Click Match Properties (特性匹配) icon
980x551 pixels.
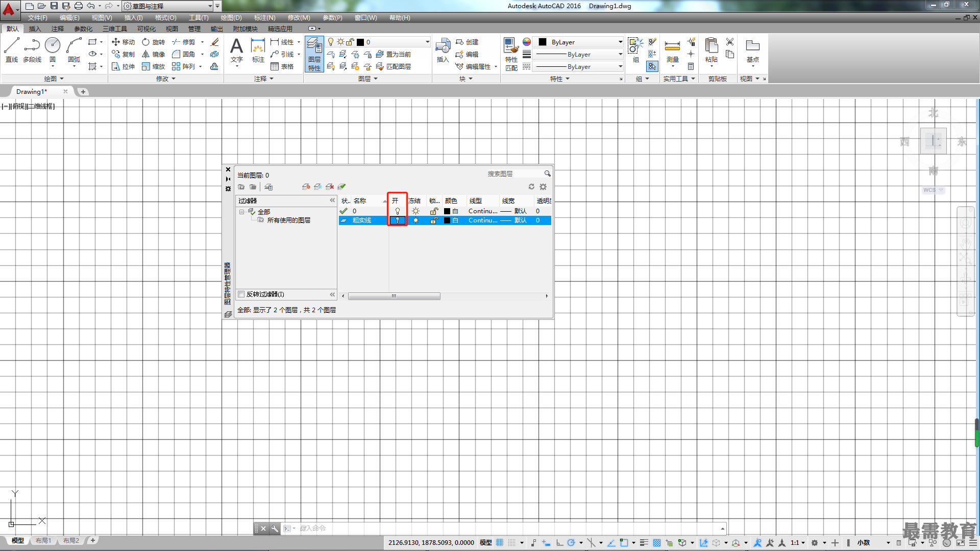click(x=511, y=54)
